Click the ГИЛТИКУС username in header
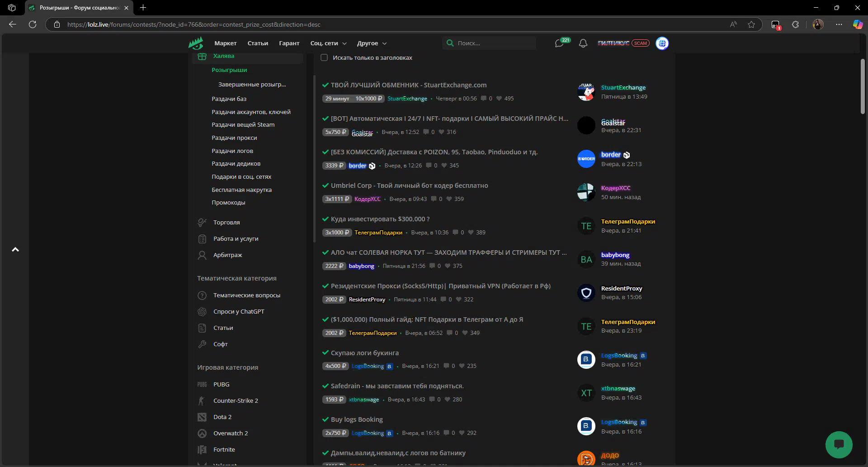Viewport: 868px width, 467px height. (613, 43)
